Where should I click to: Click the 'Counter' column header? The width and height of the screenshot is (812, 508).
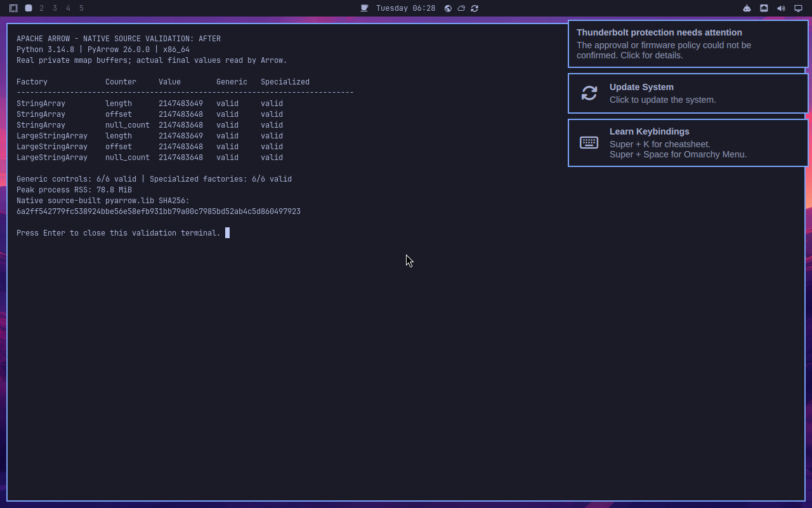[x=121, y=82]
